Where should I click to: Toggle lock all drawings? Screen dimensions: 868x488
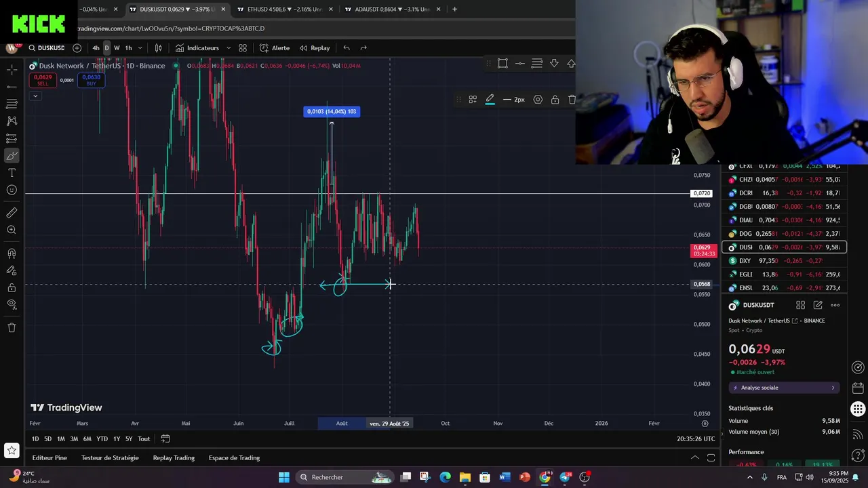12,287
